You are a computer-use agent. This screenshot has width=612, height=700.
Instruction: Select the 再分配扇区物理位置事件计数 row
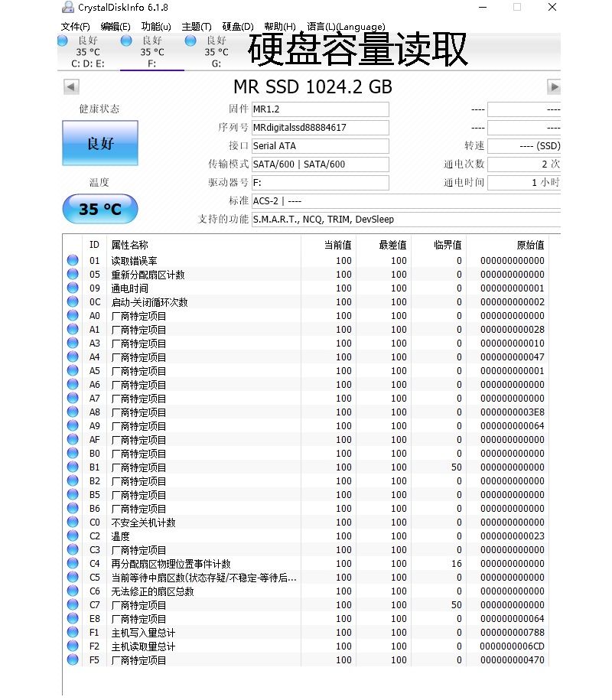[306, 563]
